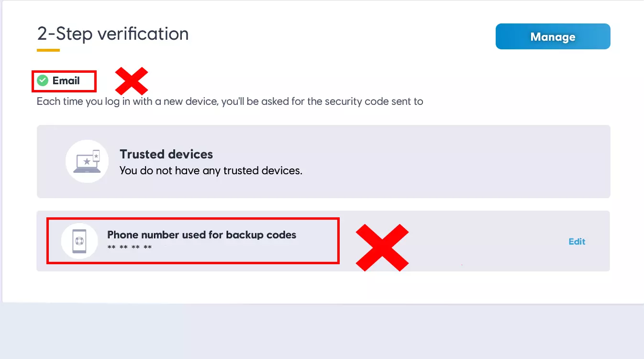Click the Manage button
644x359 pixels.
coord(553,37)
